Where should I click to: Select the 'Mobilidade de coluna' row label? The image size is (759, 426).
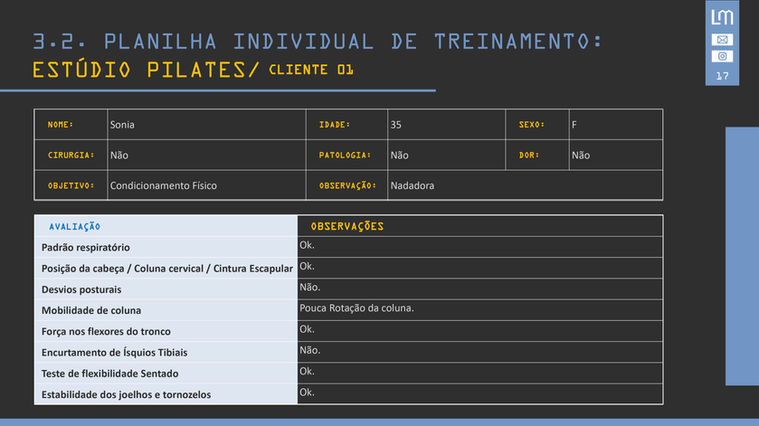click(x=91, y=310)
